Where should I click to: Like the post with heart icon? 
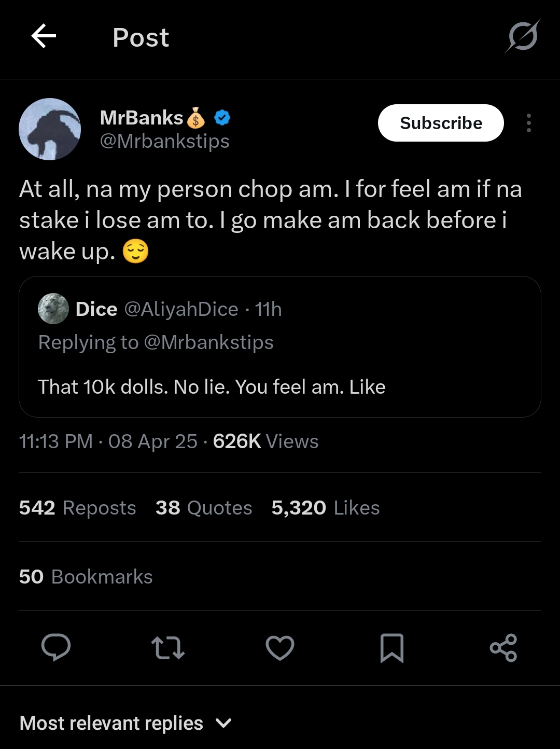click(280, 648)
